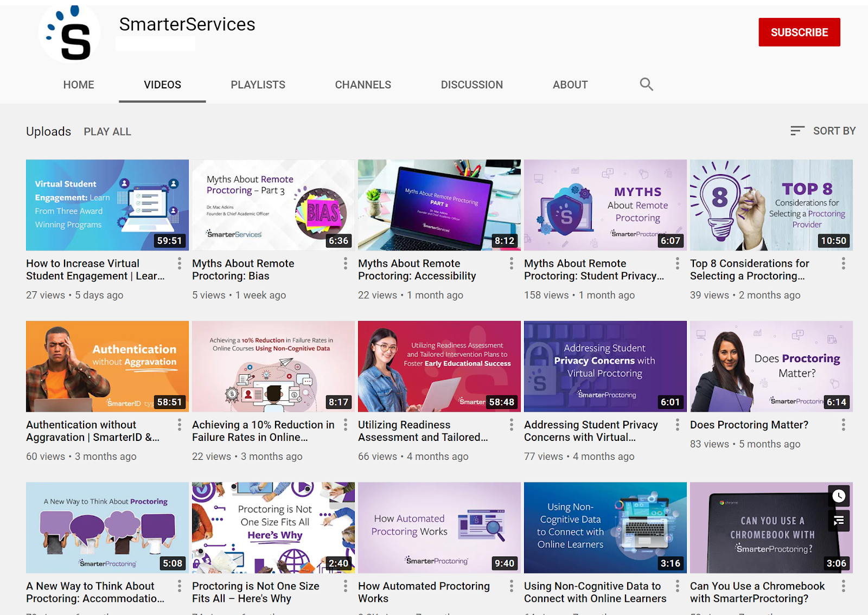
Task: Open three-dot menu for Can You Use a Chromebook video
Action: (x=844, y=586)
